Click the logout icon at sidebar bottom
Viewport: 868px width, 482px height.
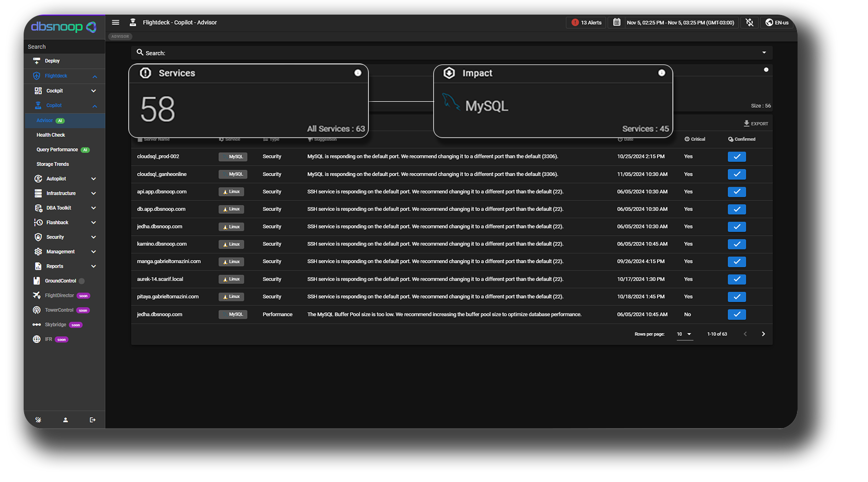coord(93,420)
